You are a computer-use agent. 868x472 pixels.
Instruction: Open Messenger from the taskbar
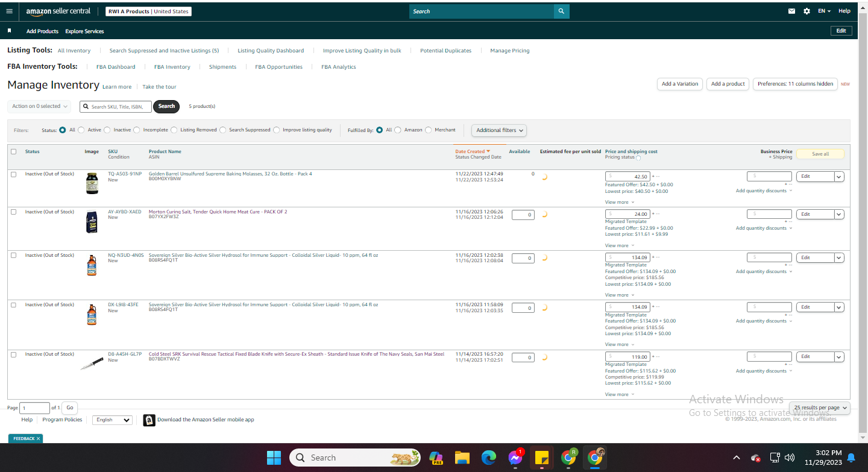click(x=515, y=458)
